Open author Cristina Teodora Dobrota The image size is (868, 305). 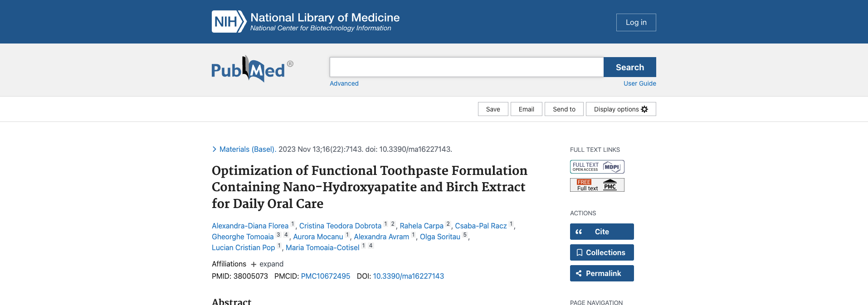340,226
